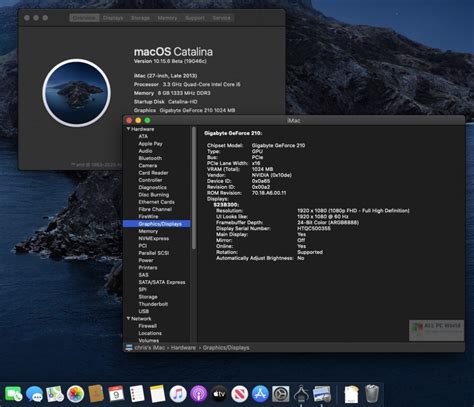
Task: Select Fibre Channel in the sidebar
Action: click(155, 209)
